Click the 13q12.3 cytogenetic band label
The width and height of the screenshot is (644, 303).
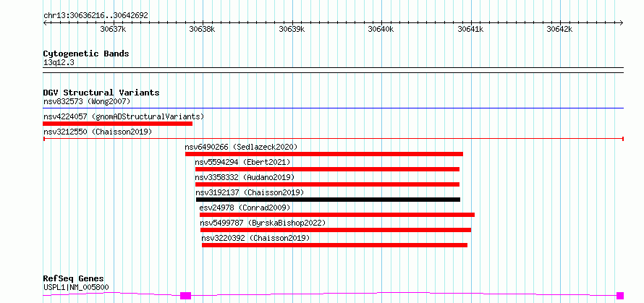[x=59, y=63]
